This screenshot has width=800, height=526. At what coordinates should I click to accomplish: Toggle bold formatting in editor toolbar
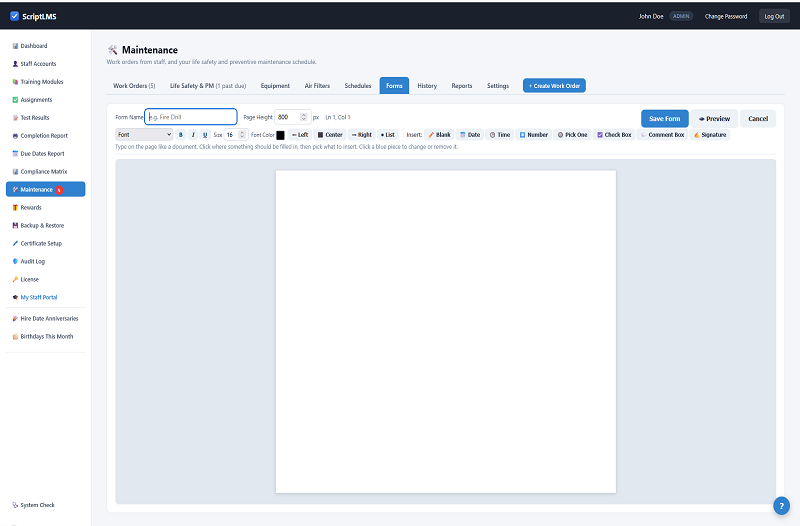coord(181,135)
